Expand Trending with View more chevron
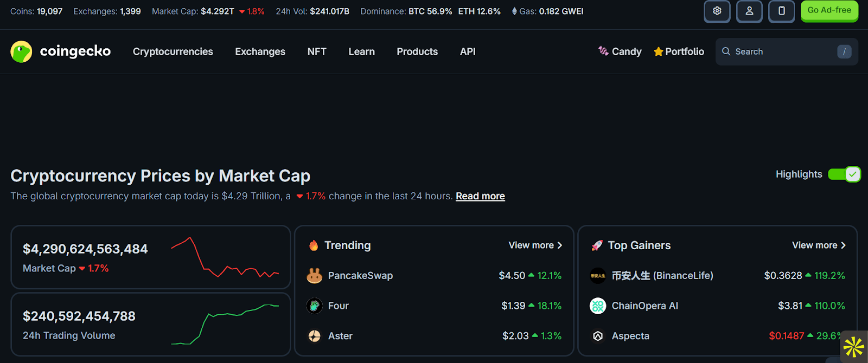This screenshot has width=868, height=363. (x=560, y=245)
